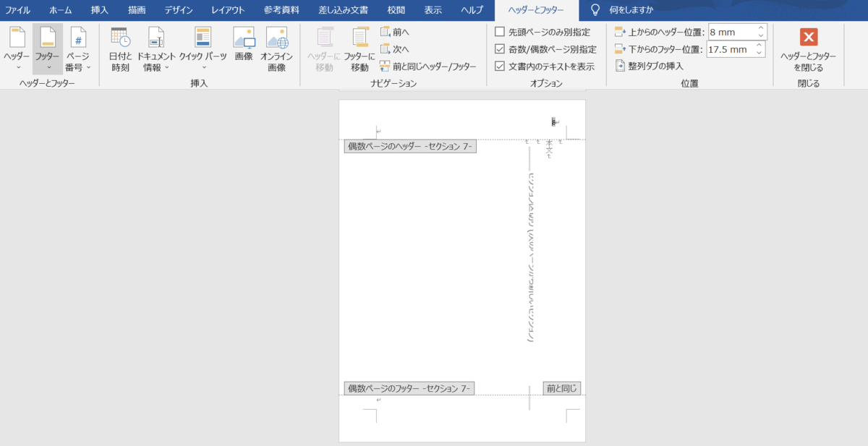
Task: Click the lightbulb 何をしますか icon
Action: [595, 10]
